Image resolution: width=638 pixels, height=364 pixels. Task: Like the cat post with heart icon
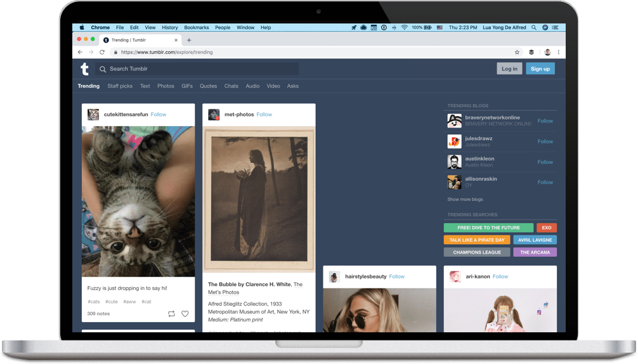185,314
